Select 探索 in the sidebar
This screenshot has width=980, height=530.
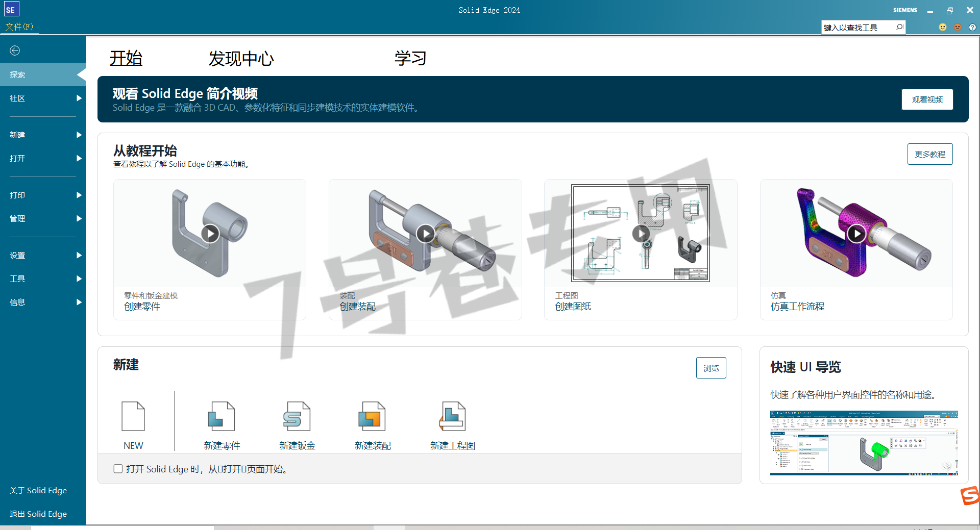[43, 74]
